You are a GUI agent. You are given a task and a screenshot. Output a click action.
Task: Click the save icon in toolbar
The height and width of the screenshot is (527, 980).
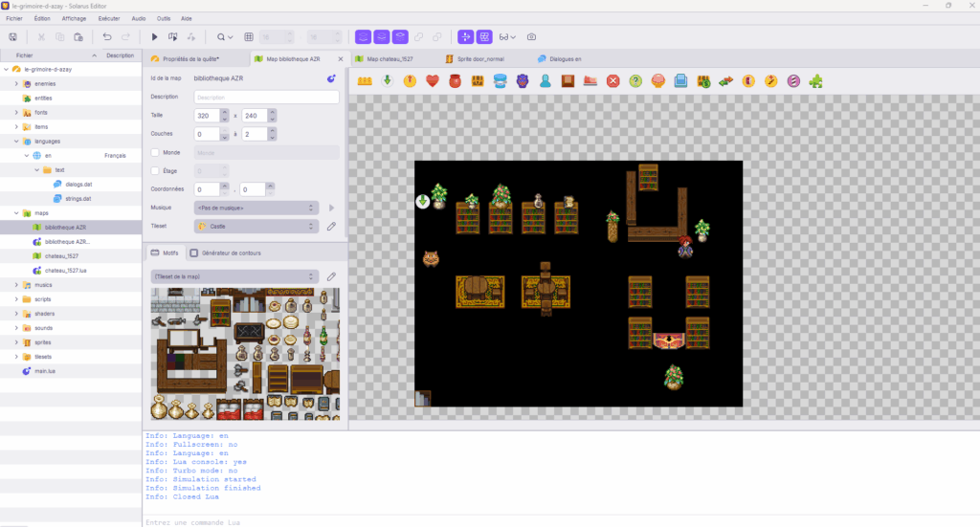(x=13, y=36)
